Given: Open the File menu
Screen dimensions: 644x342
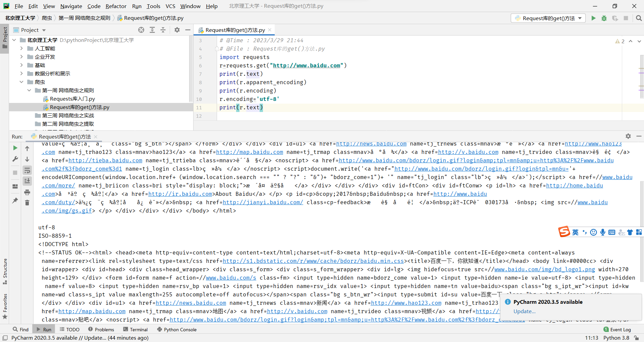Looking at the screenshot, I should coord(19,6).
